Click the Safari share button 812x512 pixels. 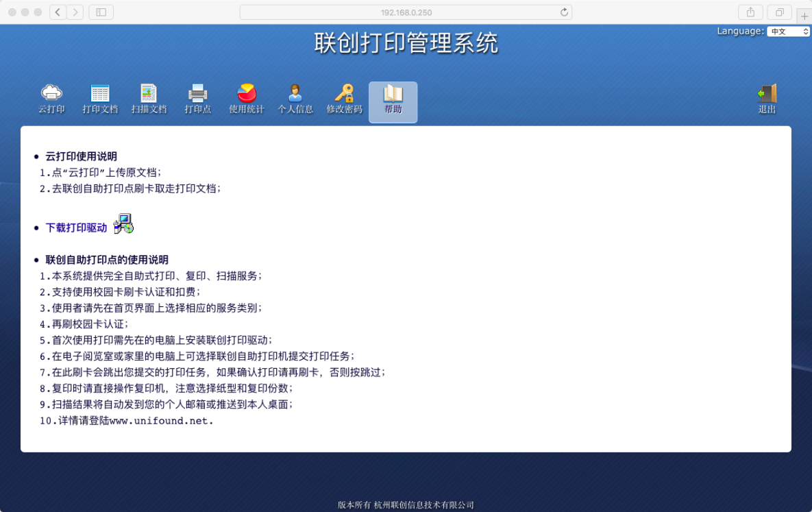click(750, 12)
